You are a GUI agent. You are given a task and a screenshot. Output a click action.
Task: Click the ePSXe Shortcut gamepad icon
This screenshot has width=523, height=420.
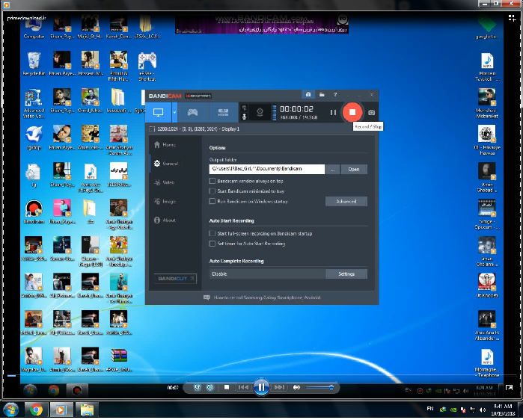(x=147, y=67)
